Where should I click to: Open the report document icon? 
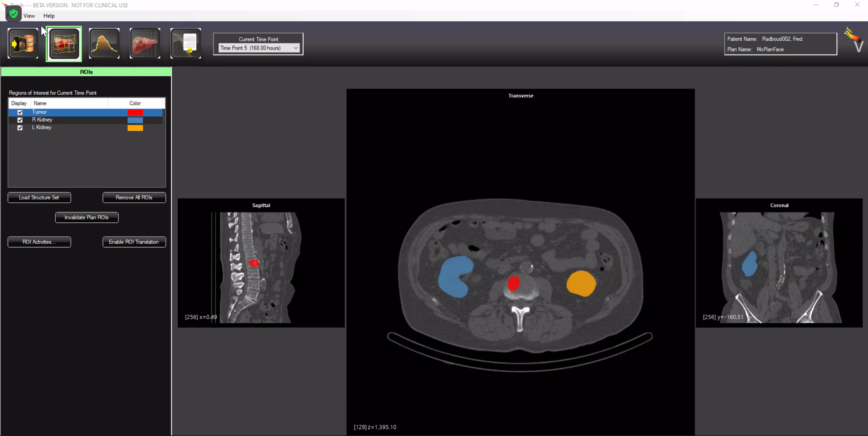[186, 43]
